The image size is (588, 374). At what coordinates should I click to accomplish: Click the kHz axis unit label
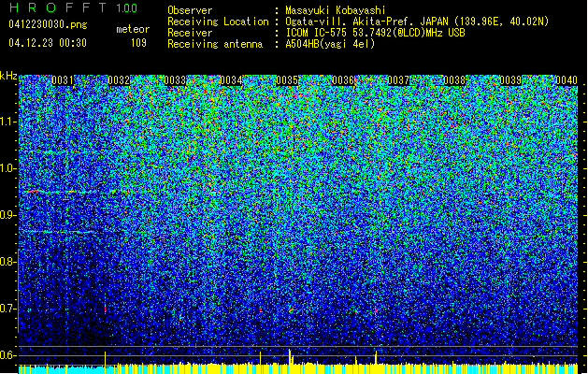click(x=8, y=76)
